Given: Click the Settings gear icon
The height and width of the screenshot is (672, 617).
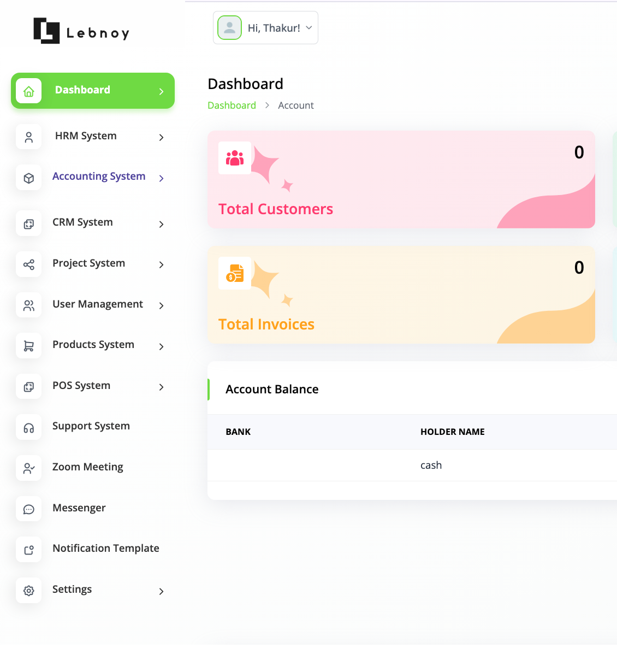Looking at the screenshot, I should pos(29,590).
